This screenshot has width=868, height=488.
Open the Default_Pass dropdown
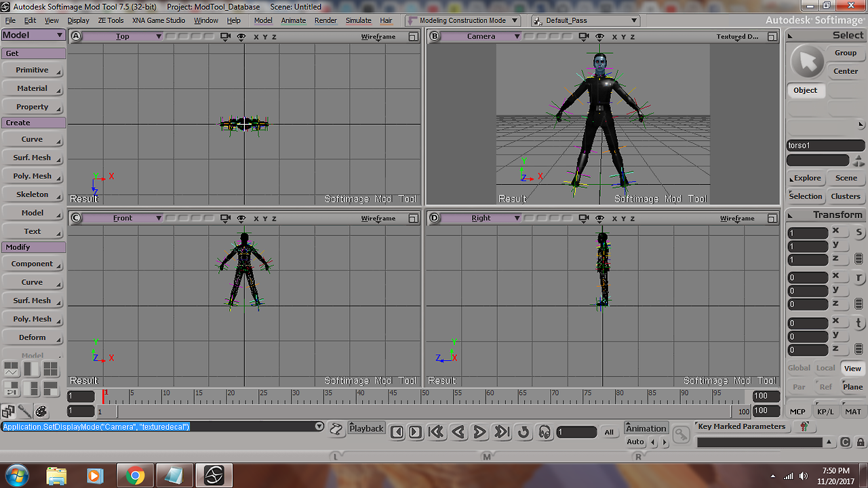click(586, 20)
